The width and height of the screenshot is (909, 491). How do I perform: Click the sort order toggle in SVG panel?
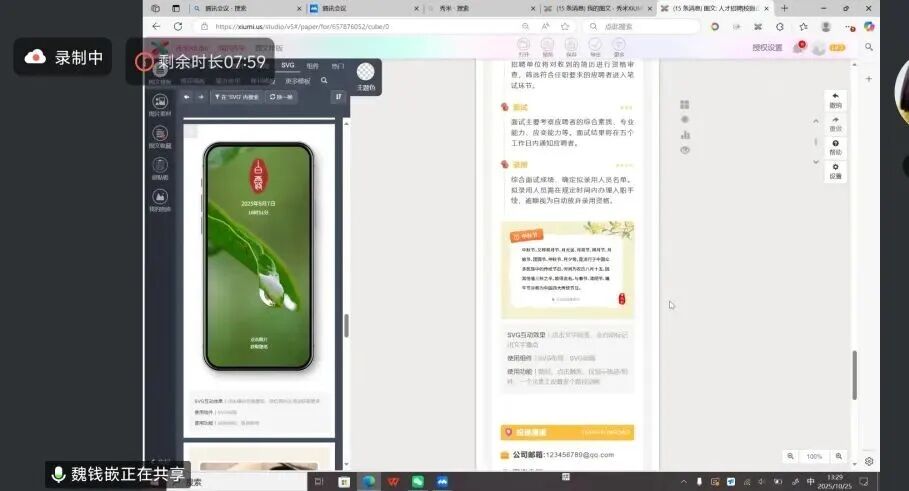click(x=338, y=97)
